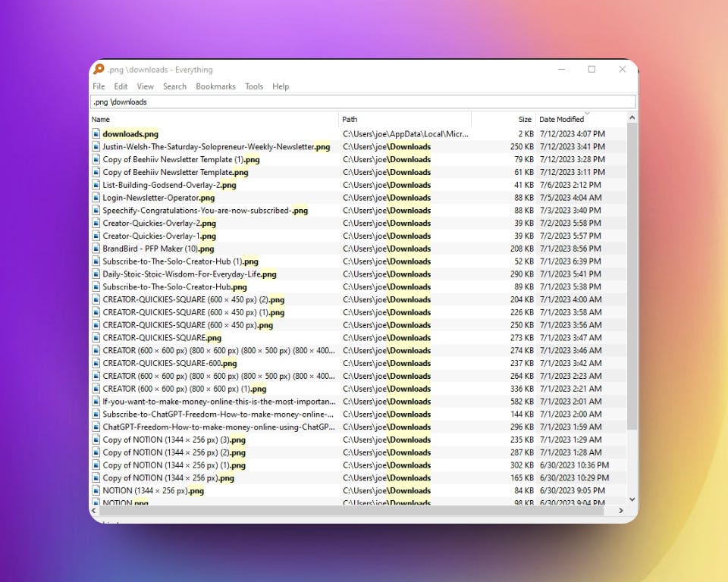Click path C:\Users\joe\AppData\Local\Micr...
Viewport: 728px width, 582px height.
tap(406, 134)
